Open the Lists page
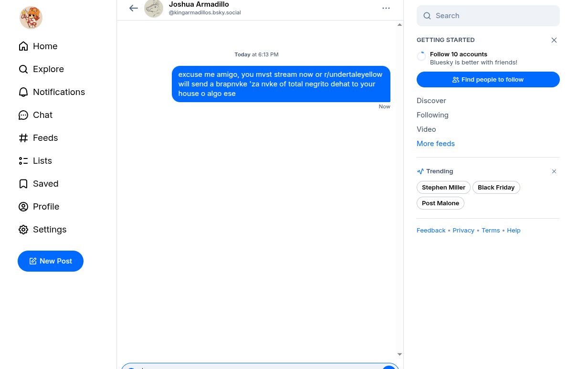 pyautogui.click(x=42, y=161)
